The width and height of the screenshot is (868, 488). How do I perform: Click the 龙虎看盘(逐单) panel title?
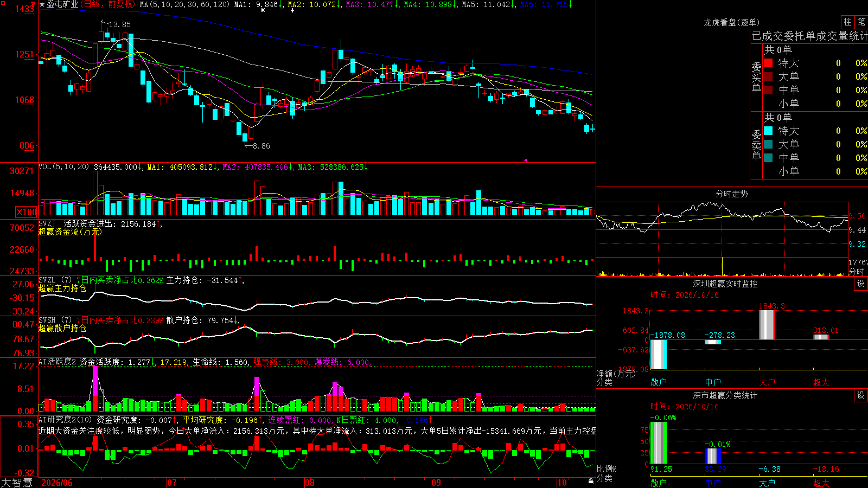[x=732, y=22]
